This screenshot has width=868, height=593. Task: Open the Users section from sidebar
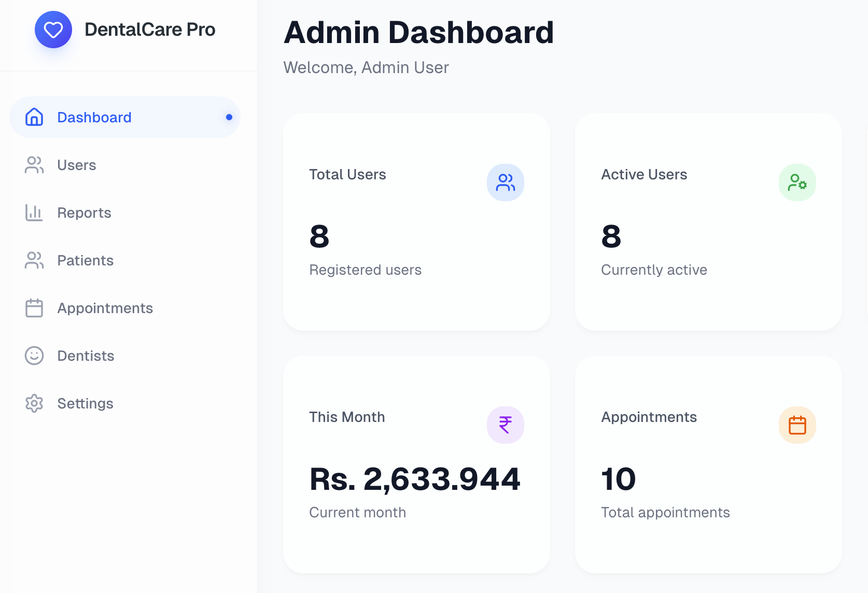[x=76, y=165]
